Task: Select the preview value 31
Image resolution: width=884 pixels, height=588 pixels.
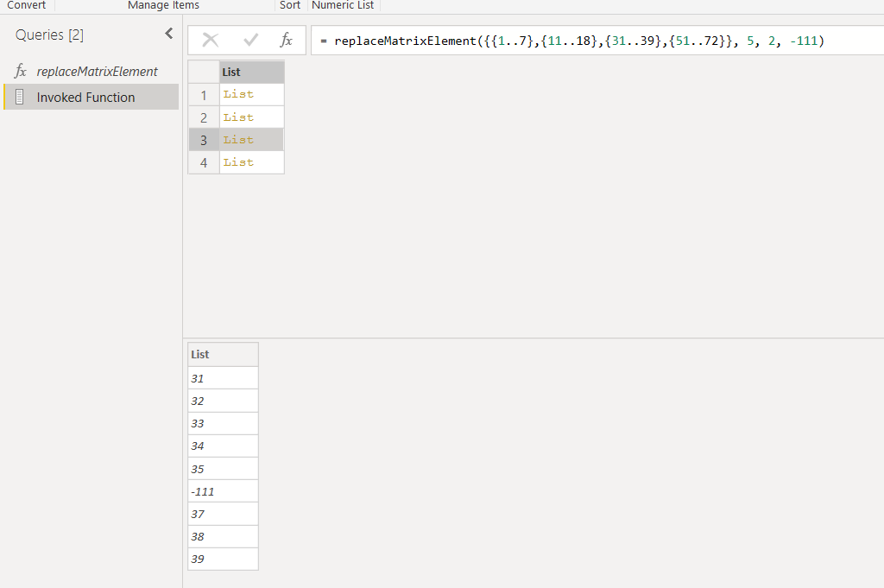Action: pyautogui.click(x=223, y=378)
